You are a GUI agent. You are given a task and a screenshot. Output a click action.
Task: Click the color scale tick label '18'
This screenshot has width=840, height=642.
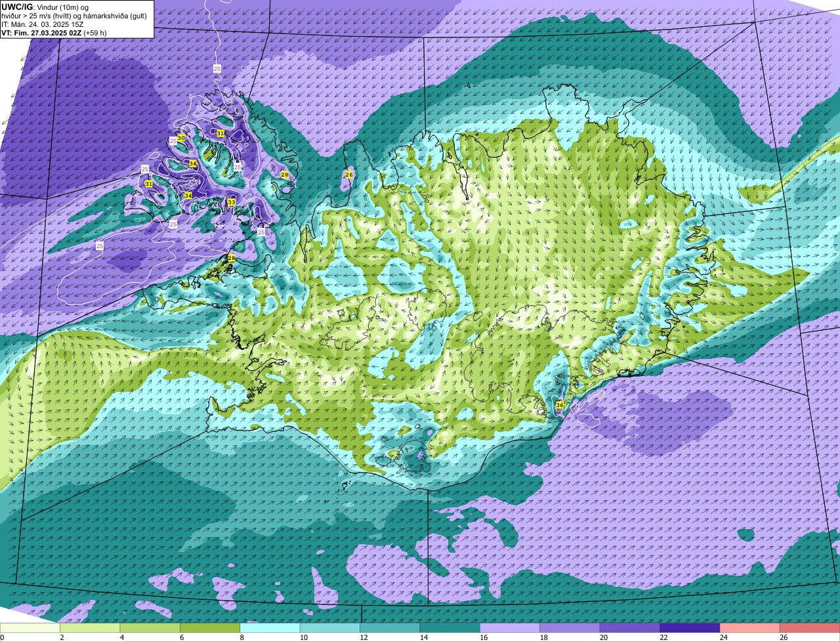[543, 637]
